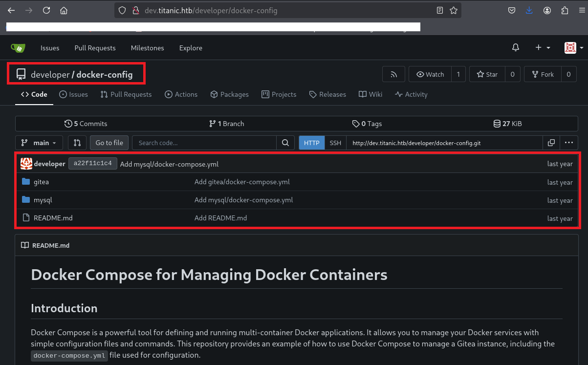The height and width of the screenshot is (365, 588).
Task: Click the Search code input field
Action: [204, 143]
